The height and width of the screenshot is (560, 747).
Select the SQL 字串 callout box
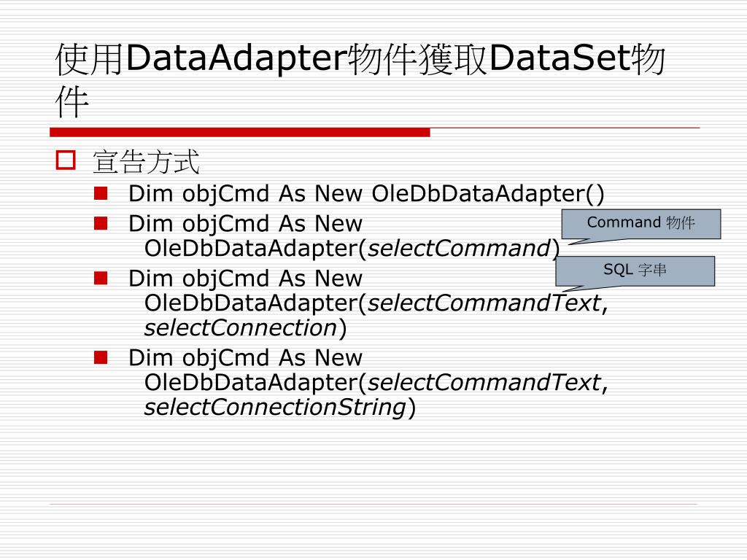[x=635, y=271]
